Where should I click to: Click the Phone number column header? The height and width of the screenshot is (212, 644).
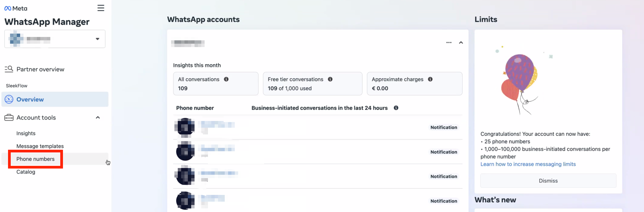coord(195,108)
